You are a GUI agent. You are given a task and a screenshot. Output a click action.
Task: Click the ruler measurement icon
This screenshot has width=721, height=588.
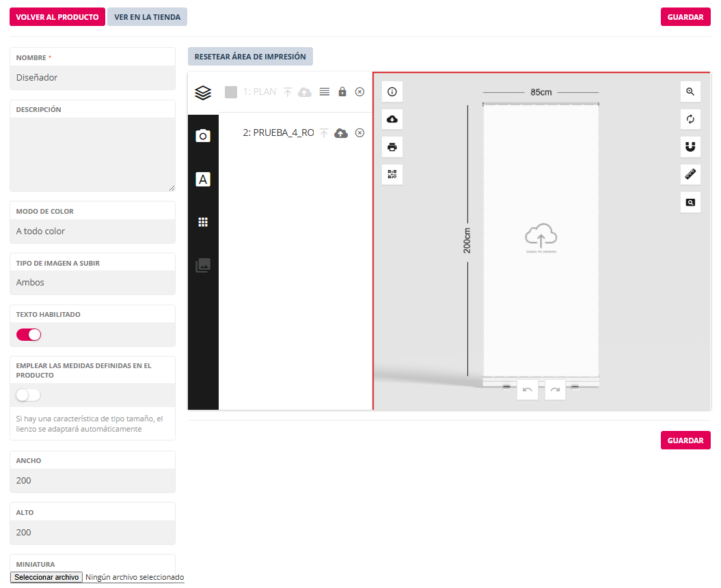(690, 175)
